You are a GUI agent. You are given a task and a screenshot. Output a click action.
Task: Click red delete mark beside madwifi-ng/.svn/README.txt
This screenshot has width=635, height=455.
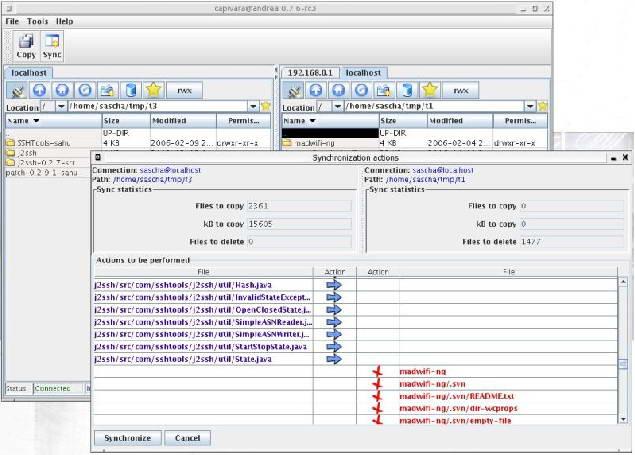(377, 396)
